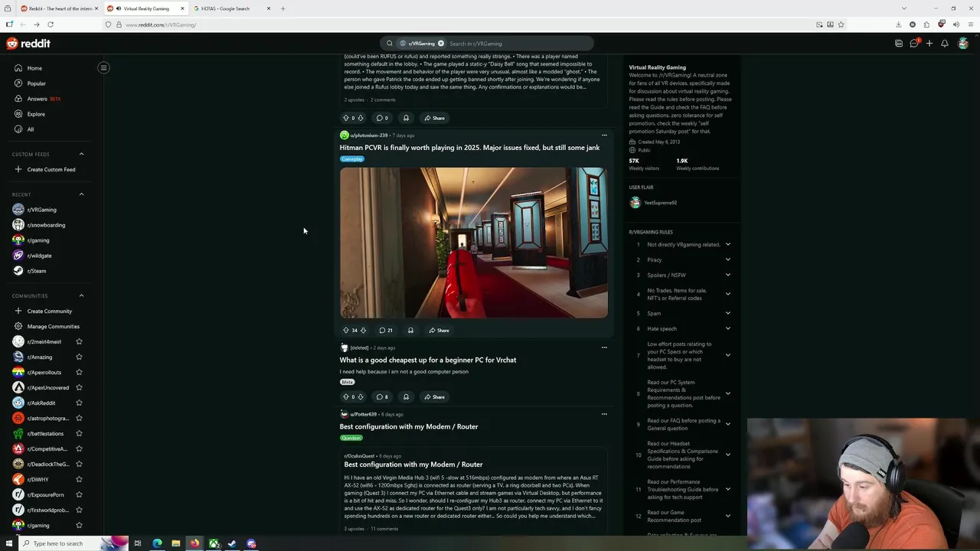Click the Type here to search box
980x551 pixels.
coord(58,543)
